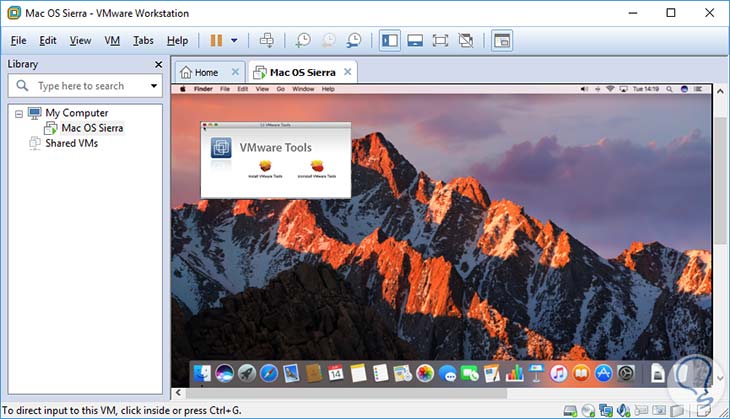Open the power options dropdown arrow
The image size is (730, 419).
[x=234, y=41]
